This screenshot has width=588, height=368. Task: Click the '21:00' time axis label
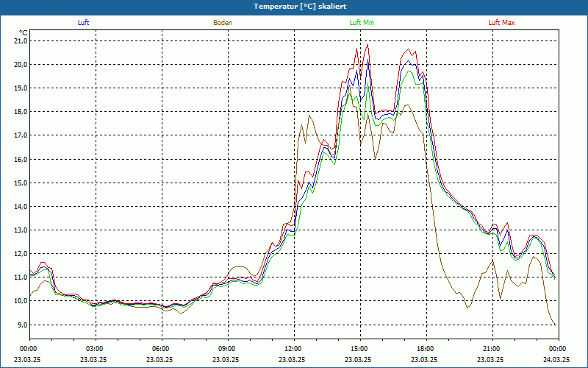[x=492, y=349]
